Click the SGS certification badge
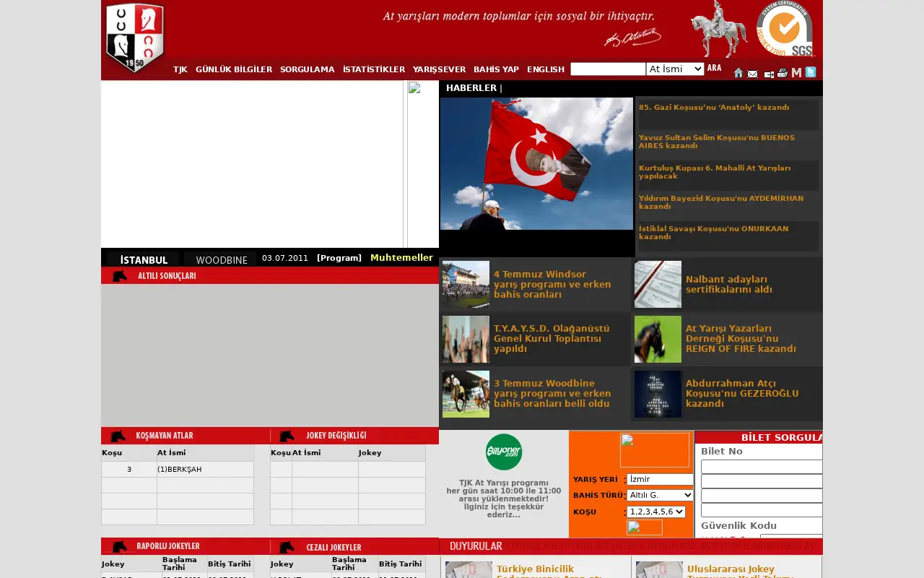The height and width of the screenshot is (578, 924). 785,29
